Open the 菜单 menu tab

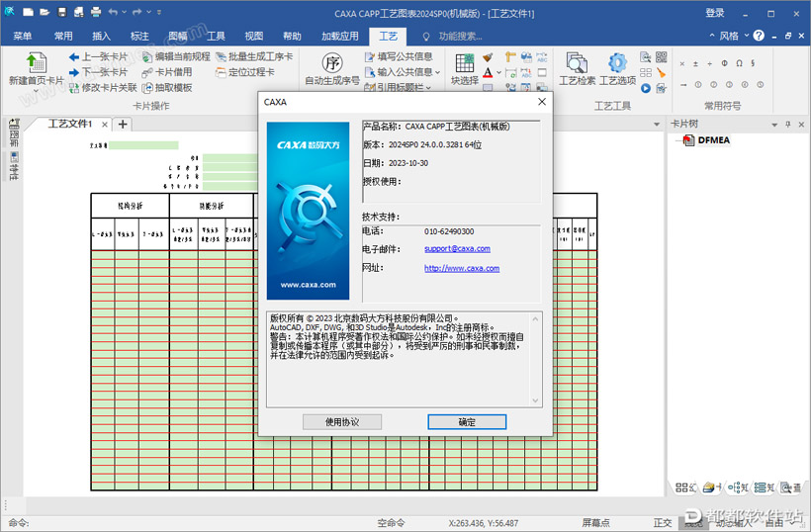click(x=22, y=36)
